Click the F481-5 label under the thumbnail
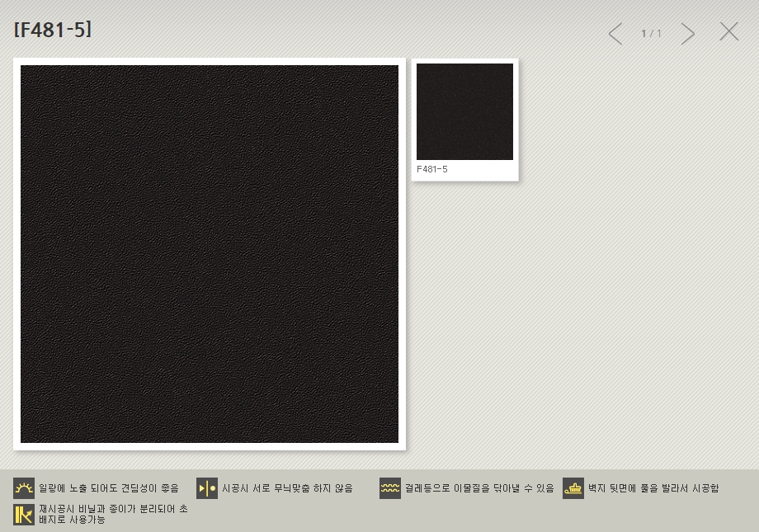Image resolution: width=759 pixels, height=532 pixels. [x=432, y=169]
